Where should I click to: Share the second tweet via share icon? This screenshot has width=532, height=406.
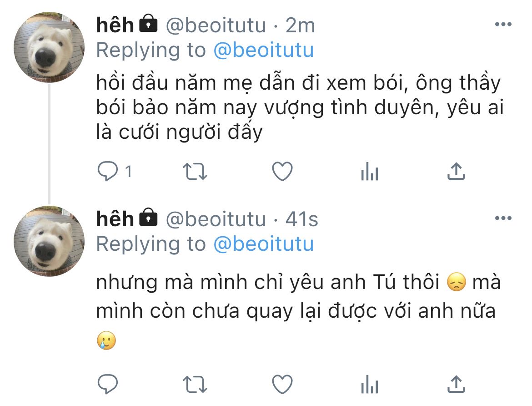click(456, 384)
